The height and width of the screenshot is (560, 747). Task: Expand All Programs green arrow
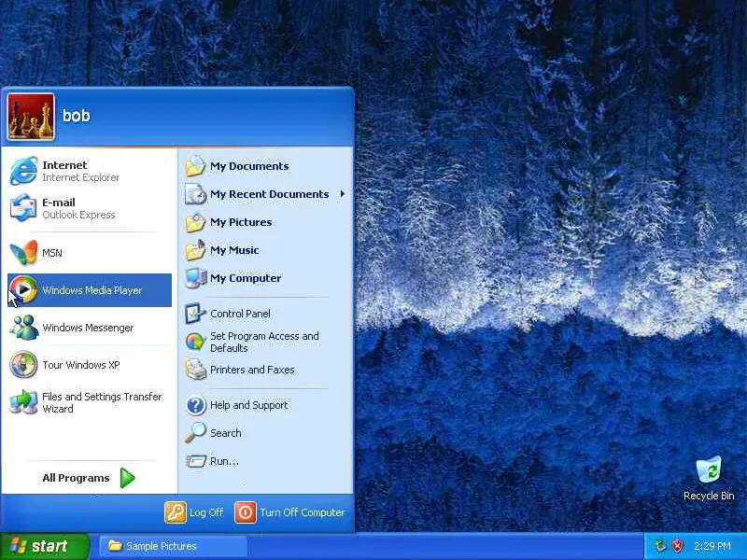click(x=127, y=478)
